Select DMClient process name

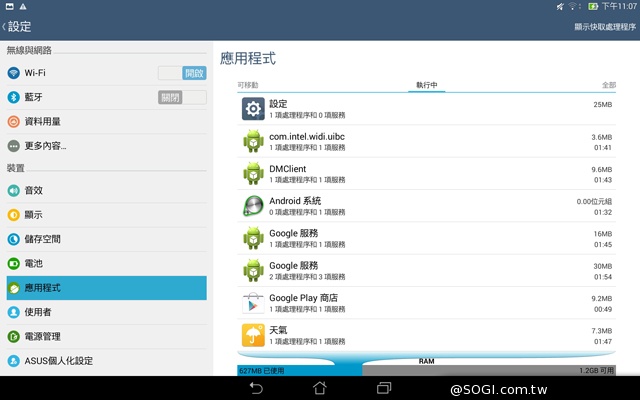[x=288, y=169]
